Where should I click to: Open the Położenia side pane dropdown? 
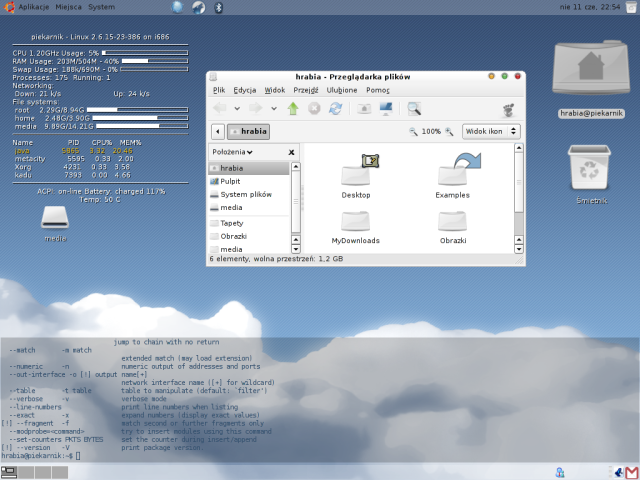pos(232,152)
